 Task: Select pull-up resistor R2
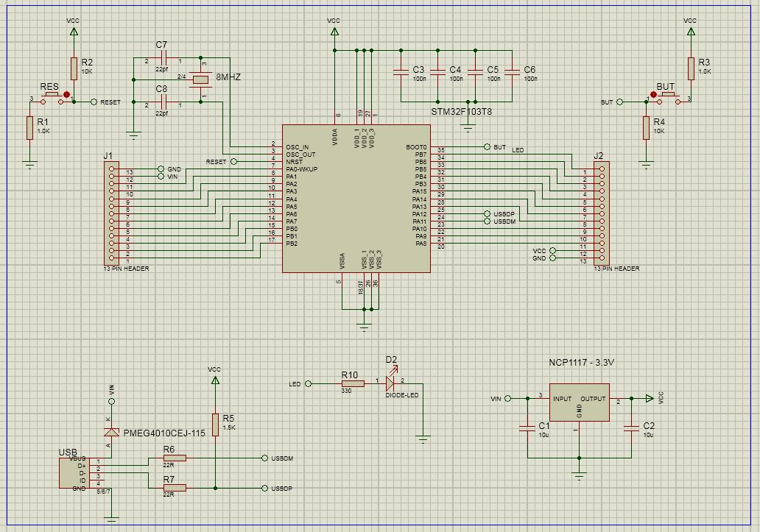74,68
